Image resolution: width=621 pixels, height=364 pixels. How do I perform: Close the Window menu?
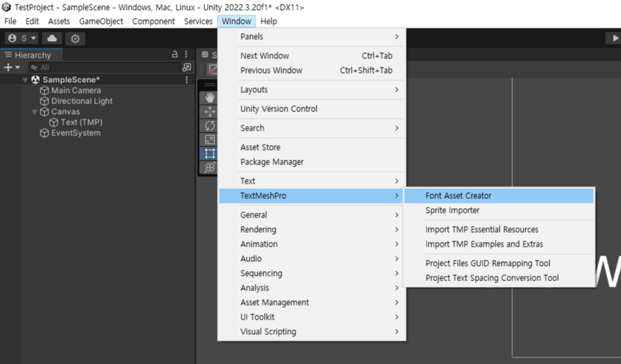(236, 21)
